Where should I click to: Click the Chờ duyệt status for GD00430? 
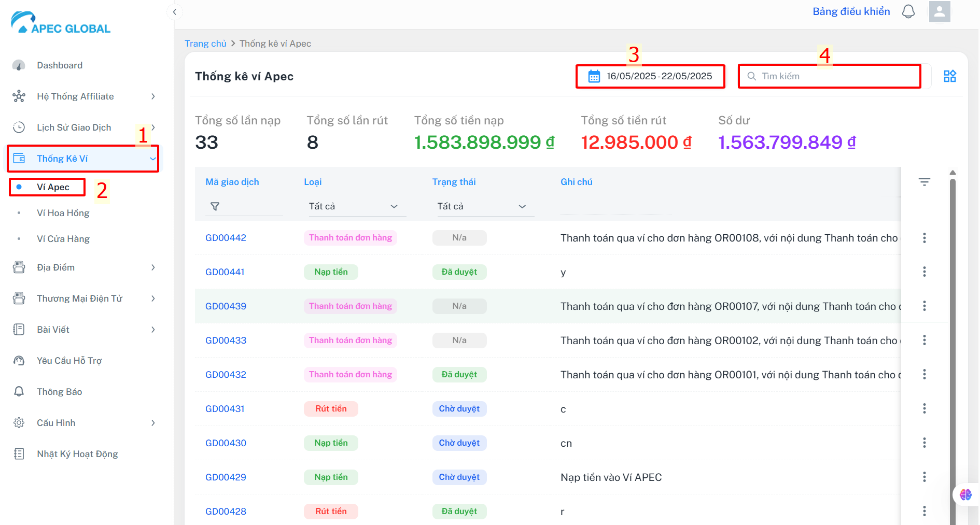tap(459, 443)
